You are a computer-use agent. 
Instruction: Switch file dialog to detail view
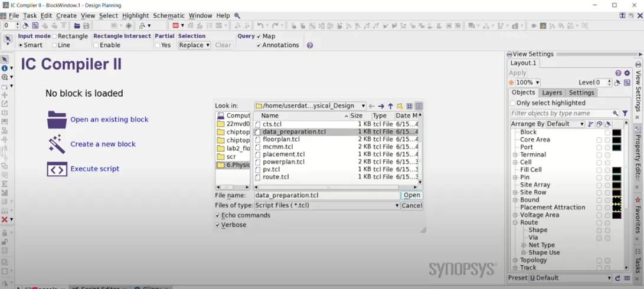click(419, 106)
